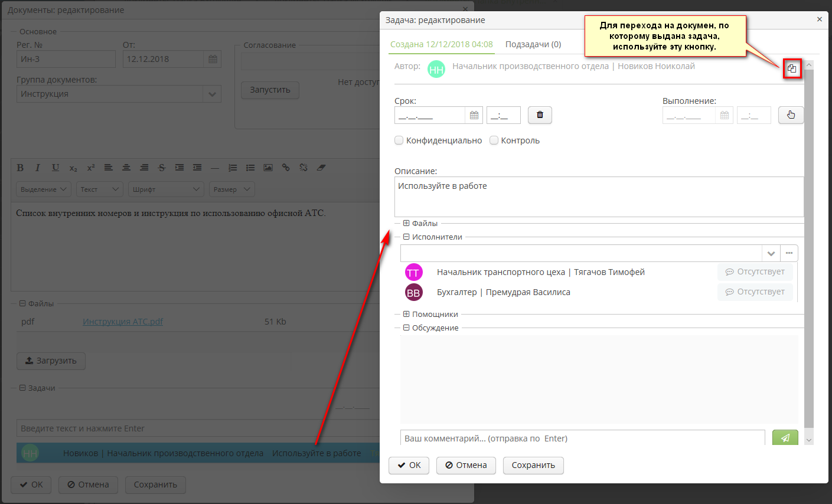
Task: Click the trash icon to clear deadline
Action: (540, 115)
